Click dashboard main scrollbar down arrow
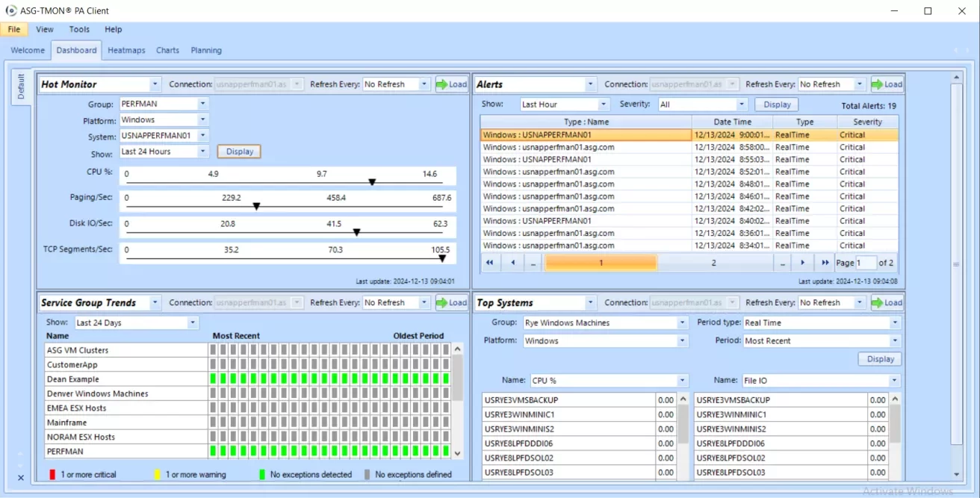The height and width of the screenshot is (498, 980). click(956, 474)
